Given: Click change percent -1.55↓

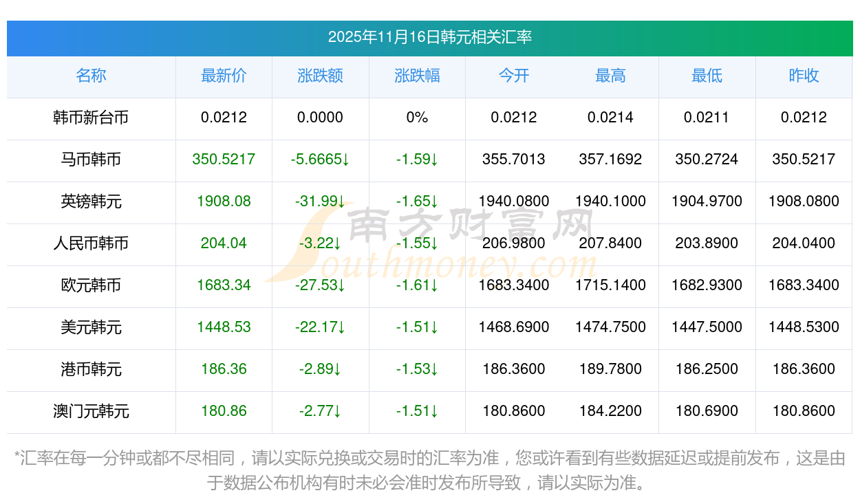Looking at the screenshot, I should pyautogui.click(x=417, y=243).
